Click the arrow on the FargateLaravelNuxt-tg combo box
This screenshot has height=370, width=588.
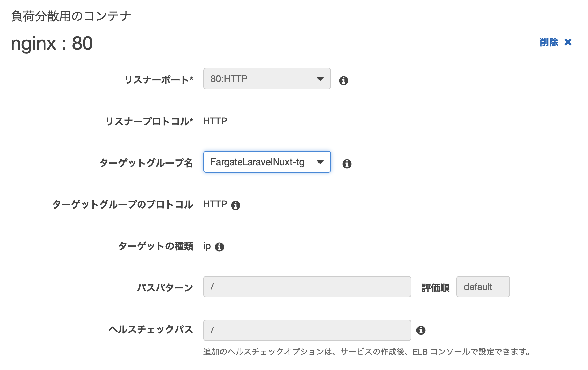coord(320,162)
